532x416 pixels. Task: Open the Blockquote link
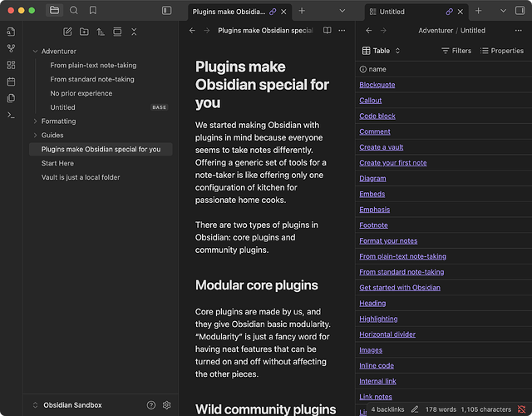[377, 85]
